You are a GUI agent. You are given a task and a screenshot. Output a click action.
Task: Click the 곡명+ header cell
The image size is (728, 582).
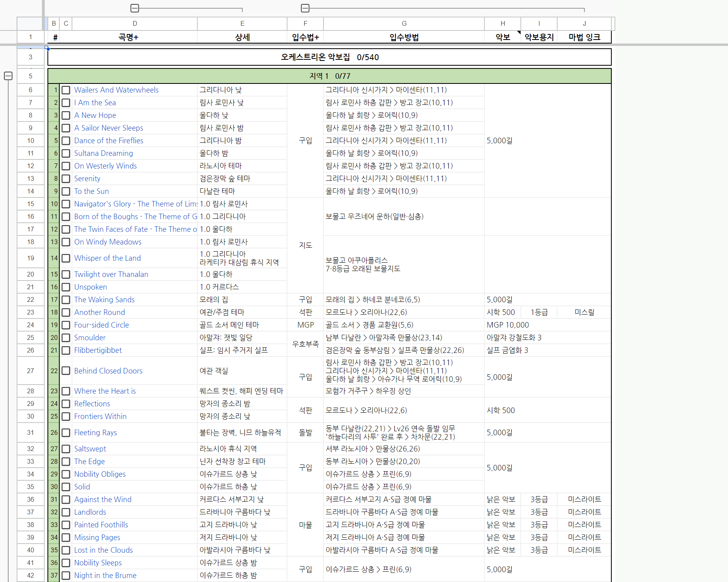pos(129,37)
